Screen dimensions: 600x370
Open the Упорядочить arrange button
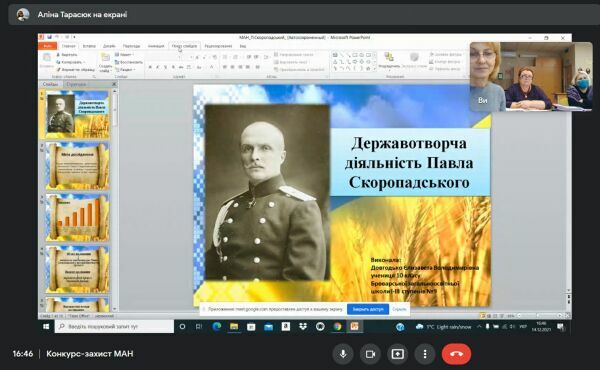tap(389, 60)
